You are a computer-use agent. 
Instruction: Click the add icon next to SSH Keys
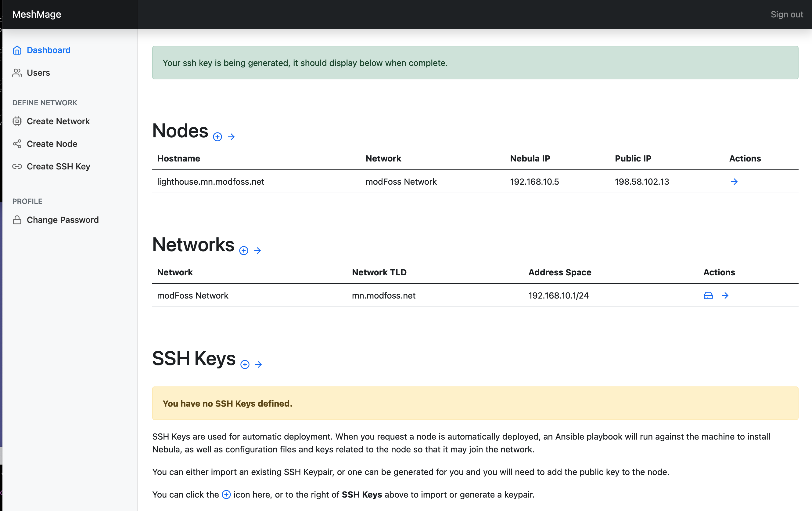pos(245,364)
